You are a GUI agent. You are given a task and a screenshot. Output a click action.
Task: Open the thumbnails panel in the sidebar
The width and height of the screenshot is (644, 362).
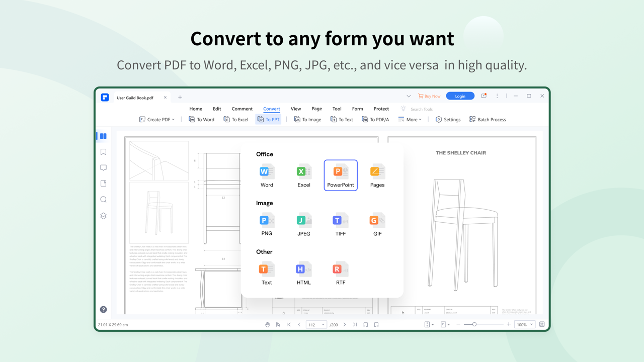(103, 136)
